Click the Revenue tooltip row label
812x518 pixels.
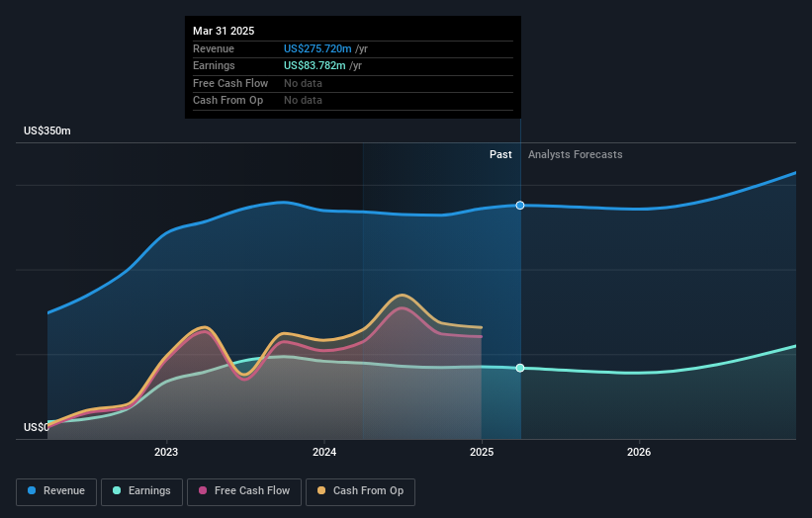[x=214, y=48]
